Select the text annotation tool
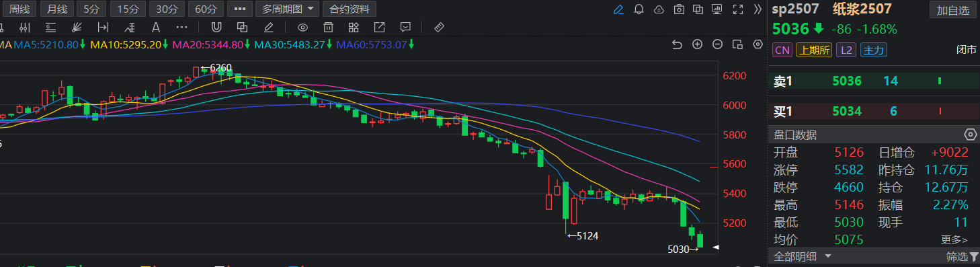This screenshot has width=980, height=267. [156, 28]
